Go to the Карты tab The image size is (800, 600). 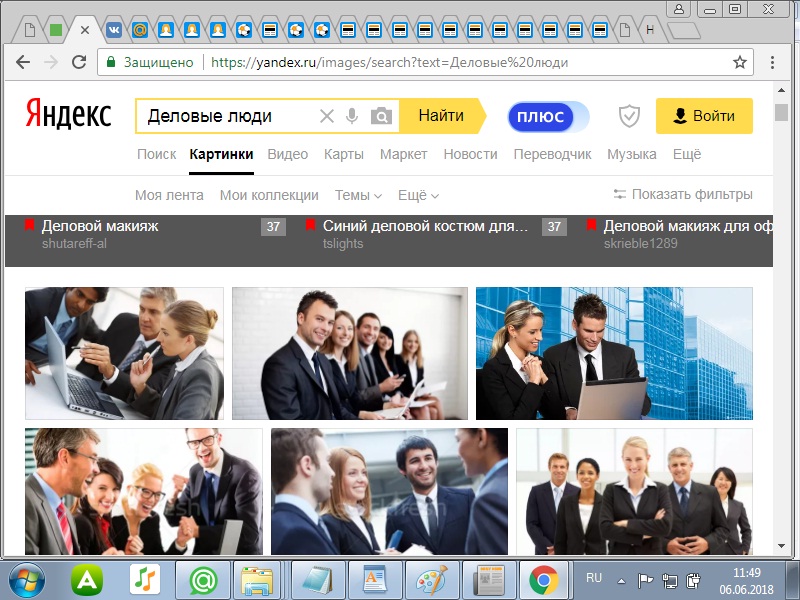pyautogui.click(x=343, y=154)
